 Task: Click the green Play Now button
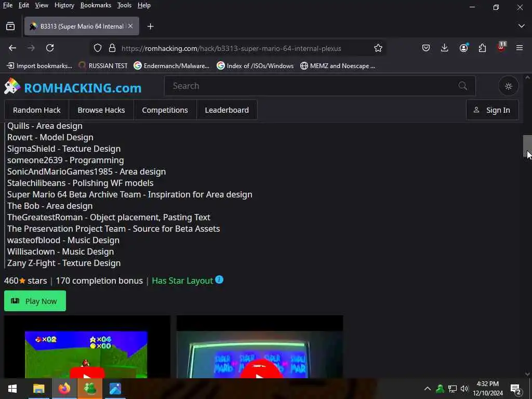click(x=35, y=301)
